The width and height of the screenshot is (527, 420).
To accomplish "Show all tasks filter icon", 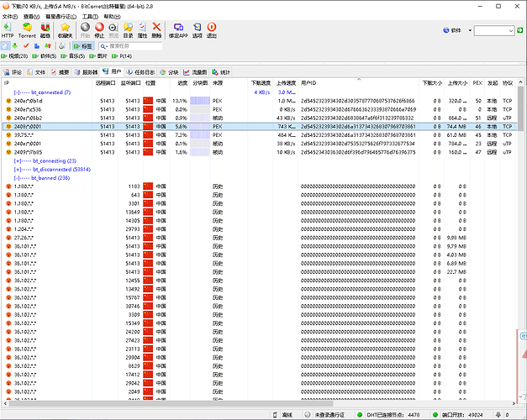I will [5, 46].
